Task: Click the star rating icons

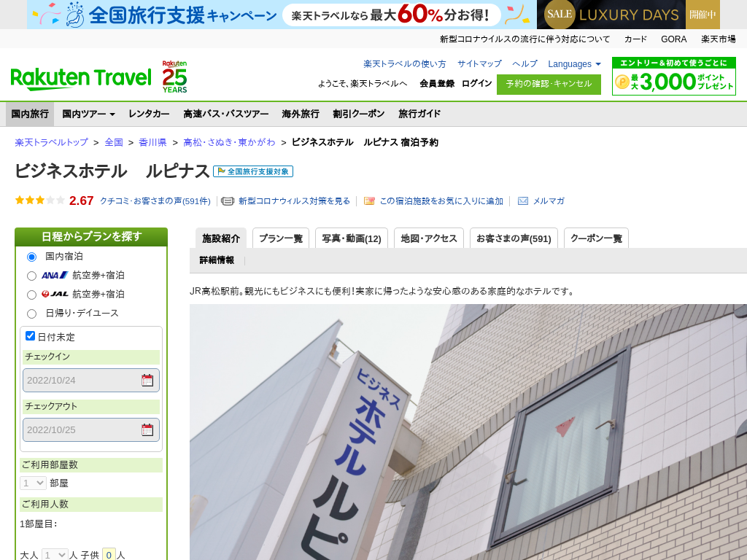Action: (40, 201)
